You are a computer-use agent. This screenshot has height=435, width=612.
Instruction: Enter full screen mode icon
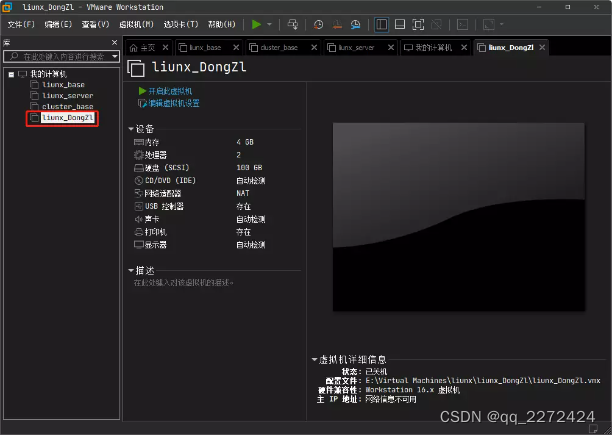(418, 25)
